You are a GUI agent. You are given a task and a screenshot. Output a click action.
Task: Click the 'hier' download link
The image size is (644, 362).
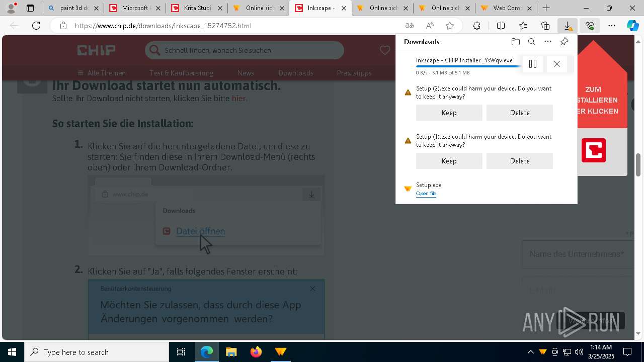click(x=238, y=99)
